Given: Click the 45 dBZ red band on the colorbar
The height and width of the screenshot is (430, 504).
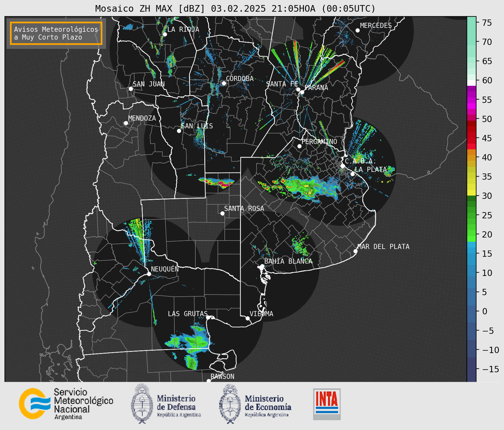Looking at the screenshot, I should tap(471, 138).
